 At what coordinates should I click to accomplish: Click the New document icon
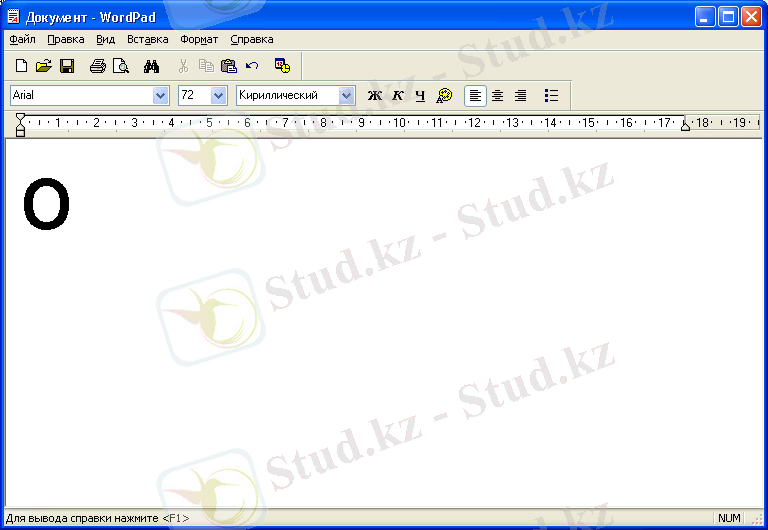click(21, 66)
